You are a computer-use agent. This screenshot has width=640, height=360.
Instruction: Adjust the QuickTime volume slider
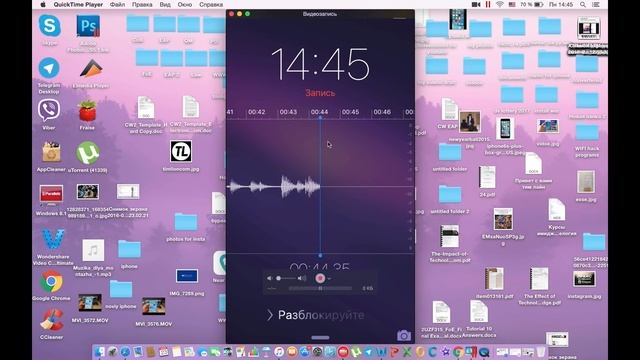[x=286, y=278]
